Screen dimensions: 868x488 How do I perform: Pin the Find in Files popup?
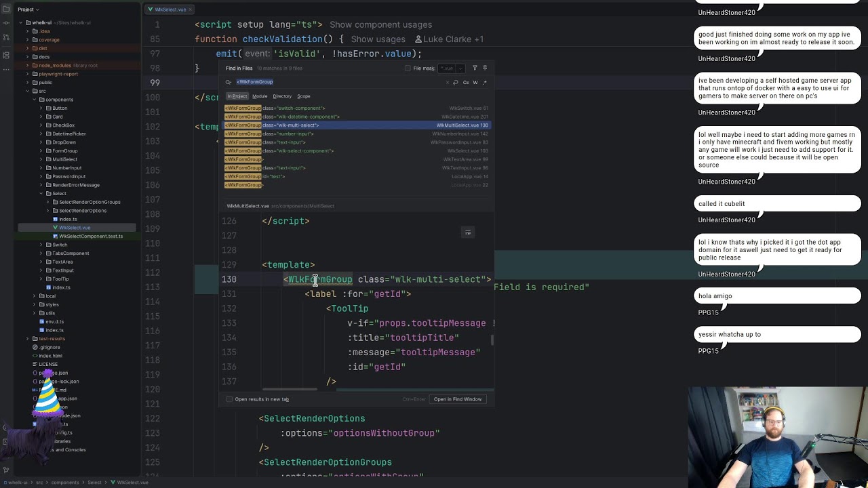pos(485,68)
